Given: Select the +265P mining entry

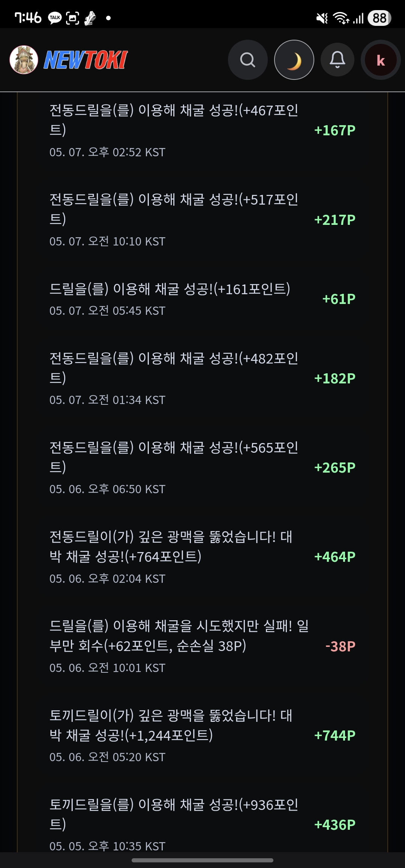Looking at the screenshot, I should click(x=202, y=467).
